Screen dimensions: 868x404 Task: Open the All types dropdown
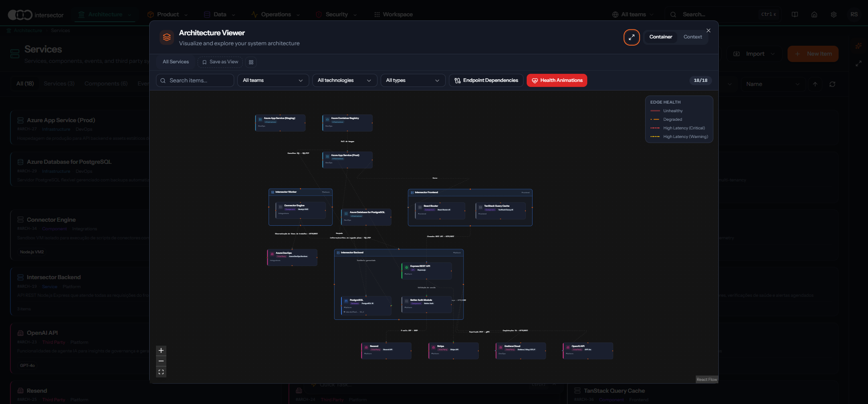pyautogui.click(x=413, y=80)
